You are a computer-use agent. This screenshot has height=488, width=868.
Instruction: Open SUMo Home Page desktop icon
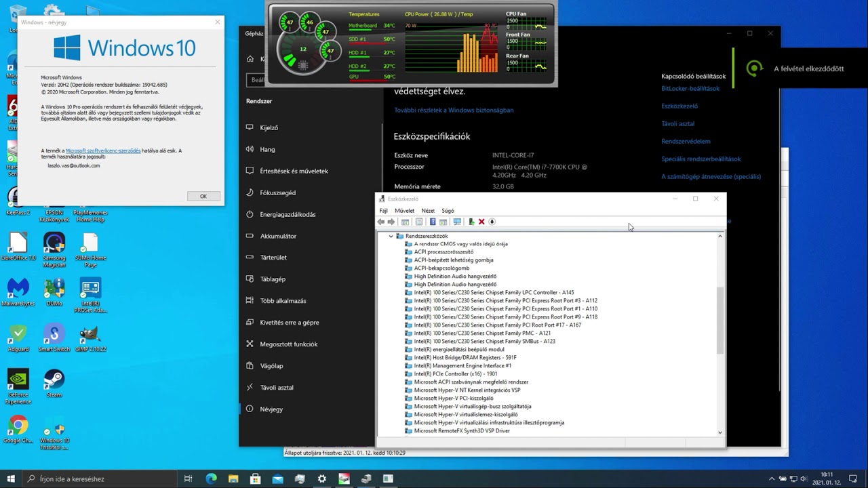pos(90,250)
